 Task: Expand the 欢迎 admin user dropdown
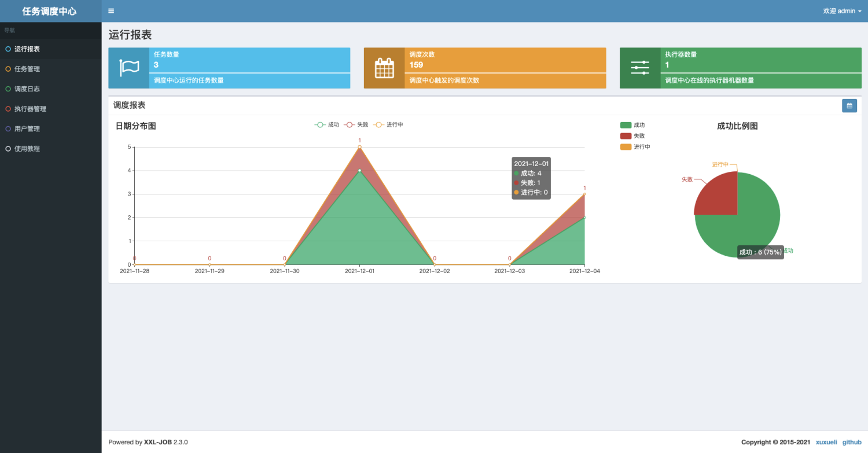pos(842,11)
